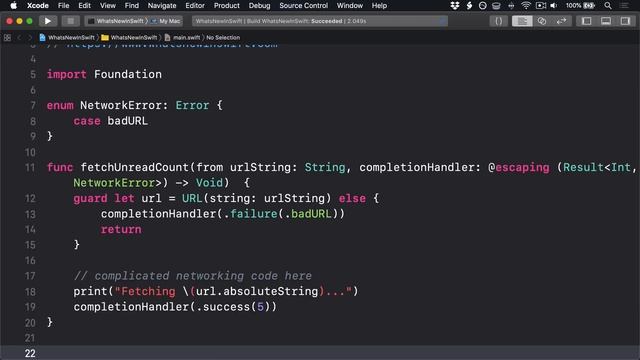Click line number 11 in the gutter
The height and width of the screenshot is (360, 640).
tap(30, 167)
